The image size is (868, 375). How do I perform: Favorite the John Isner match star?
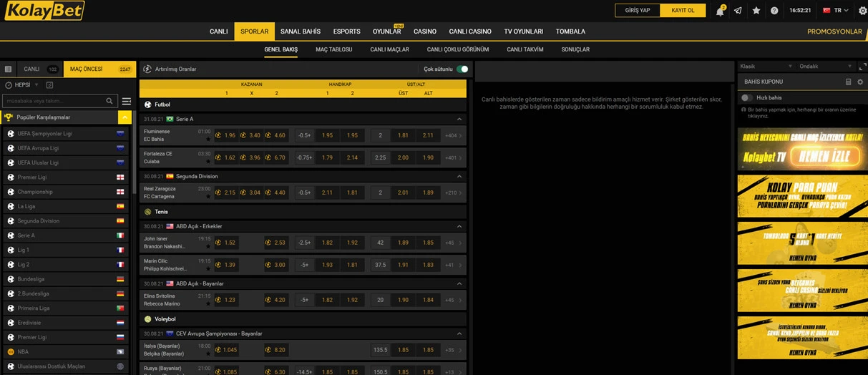pyautogui.click(x=208, y=246)
